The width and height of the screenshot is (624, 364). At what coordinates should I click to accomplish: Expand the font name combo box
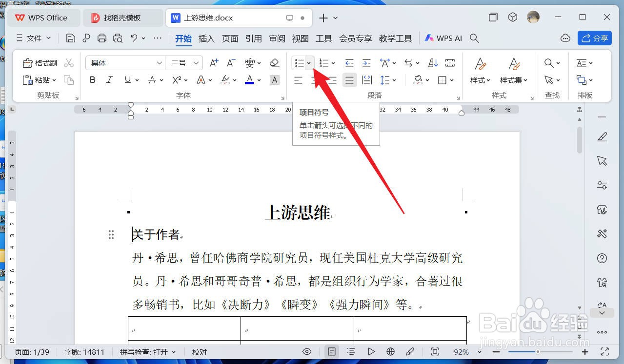tap(160, 63)
